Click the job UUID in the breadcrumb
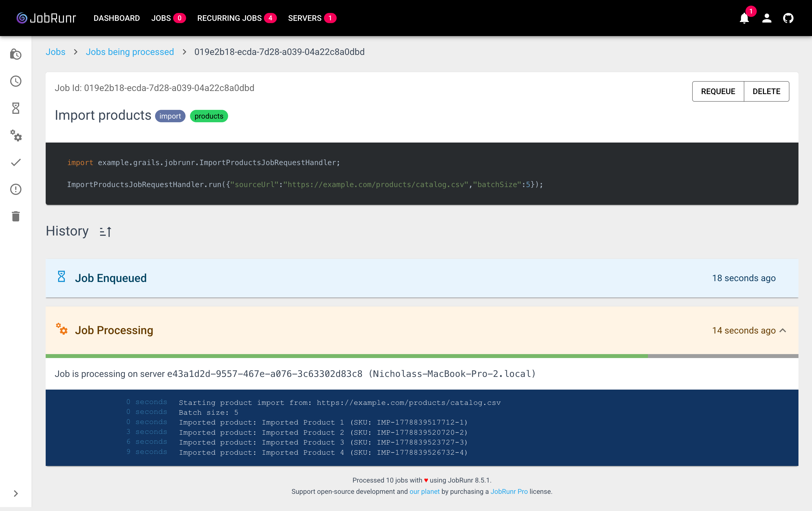Viewport: 812px width, 511px height. click(279, 52)
